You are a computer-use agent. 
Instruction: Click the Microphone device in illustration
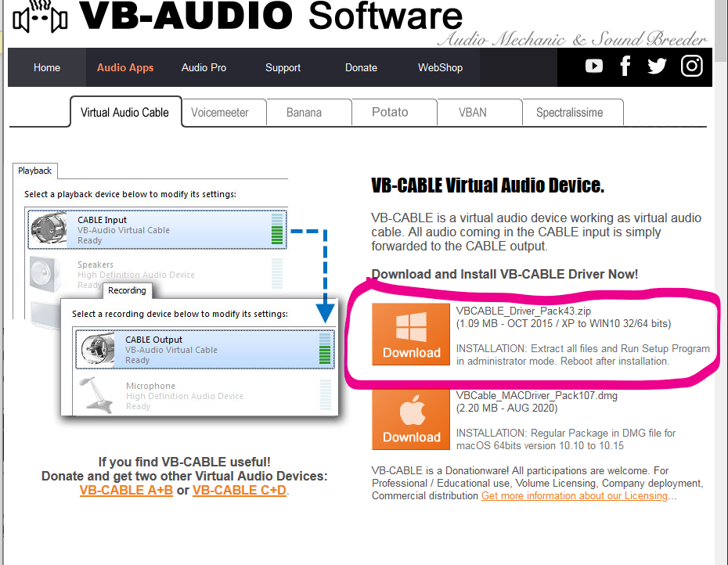pos(204,395)
